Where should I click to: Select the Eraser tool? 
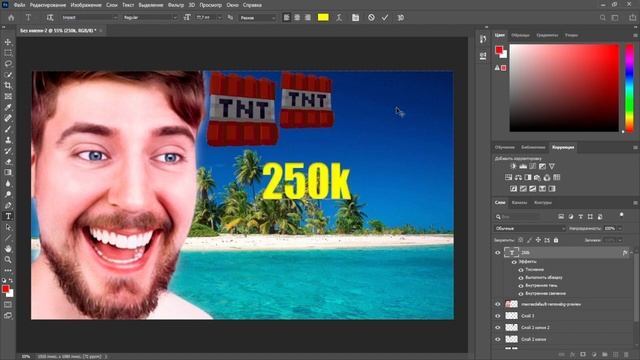coord(8,162)
